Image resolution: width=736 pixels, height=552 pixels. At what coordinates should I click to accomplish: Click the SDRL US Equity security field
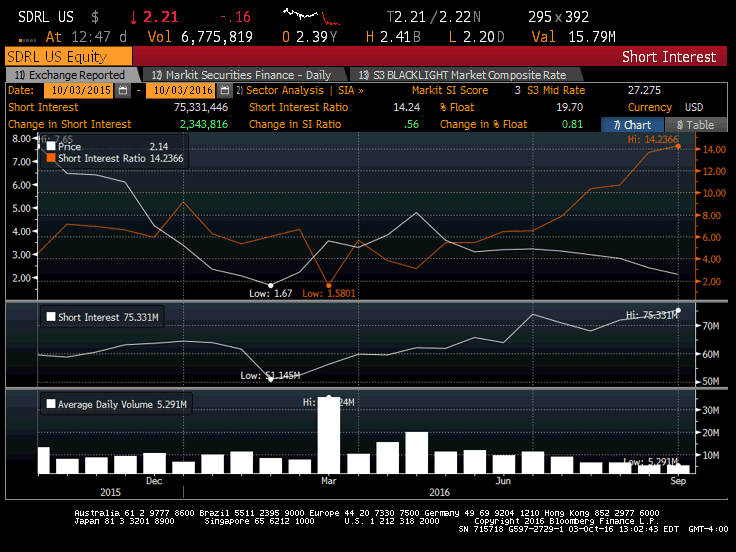point(69,57)
